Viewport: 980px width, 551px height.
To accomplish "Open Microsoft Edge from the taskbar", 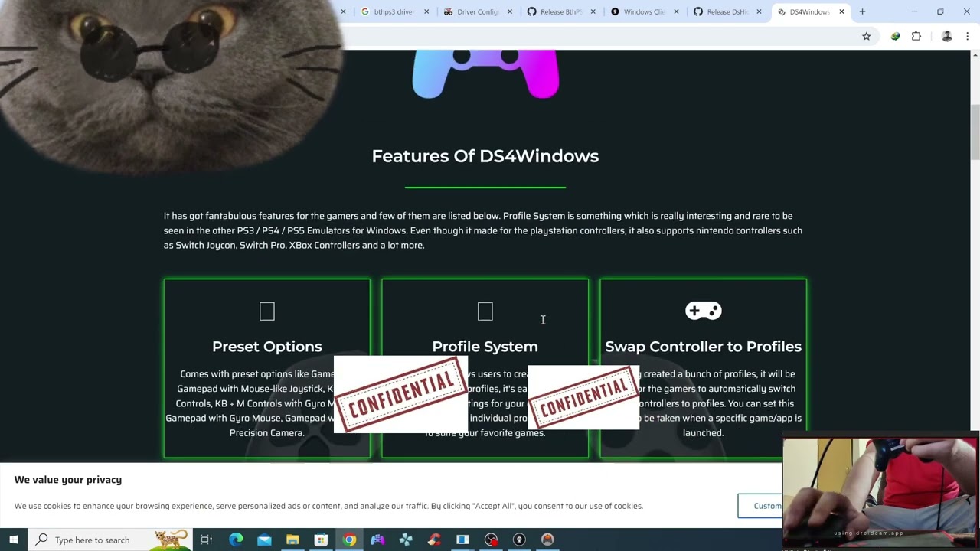I will (236, 540).
